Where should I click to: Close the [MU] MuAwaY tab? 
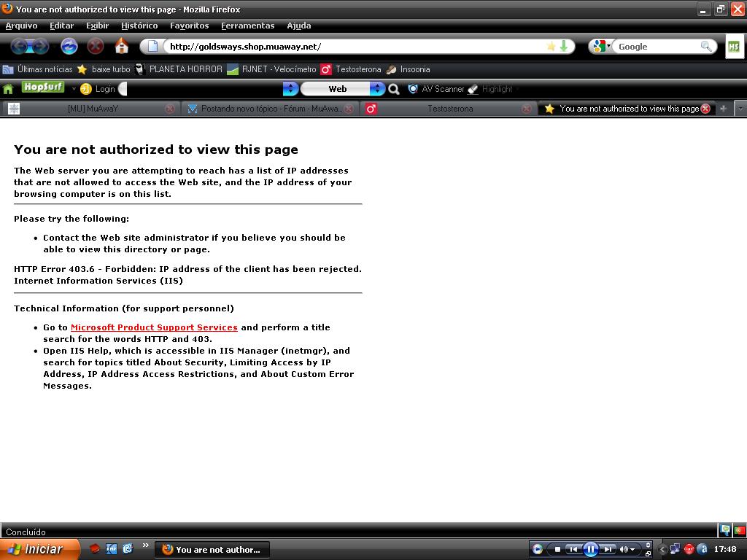click(169, 109)
